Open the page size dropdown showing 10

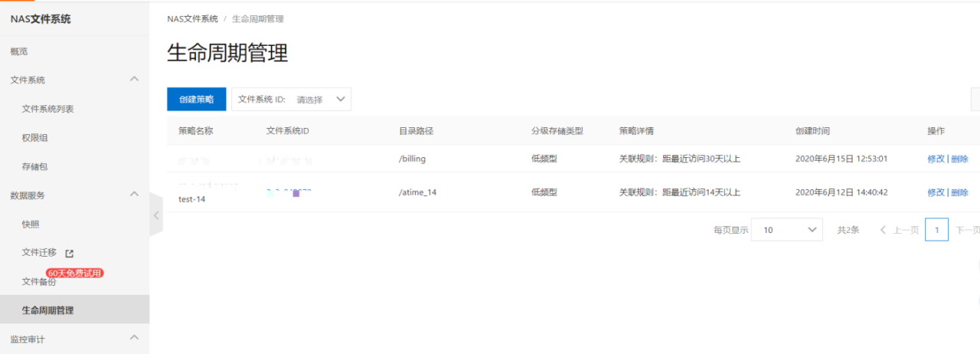pos(787,230)
